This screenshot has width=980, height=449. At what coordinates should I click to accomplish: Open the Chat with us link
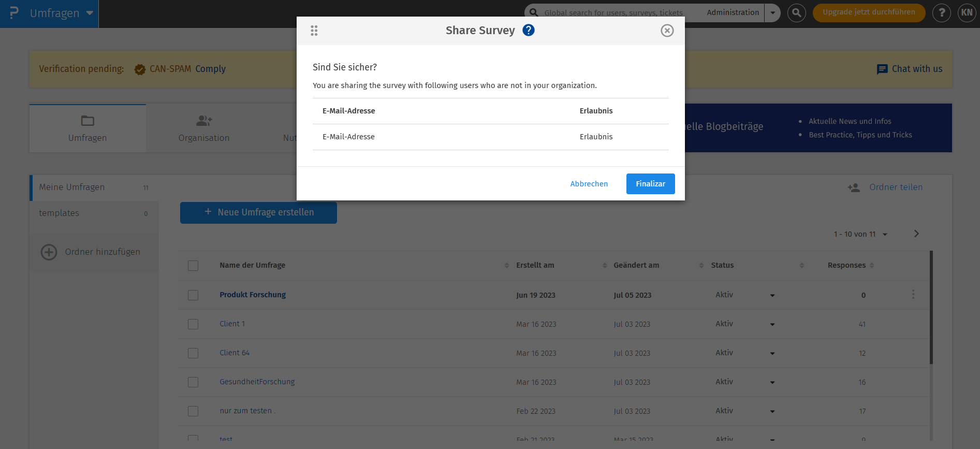917,69
